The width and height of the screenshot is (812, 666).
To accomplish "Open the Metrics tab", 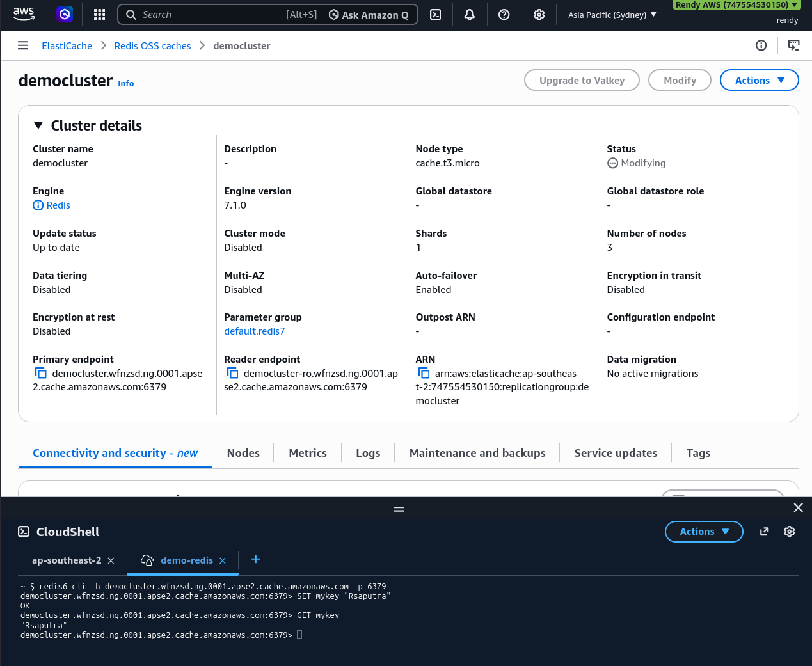I will click(x=308, y=453).
